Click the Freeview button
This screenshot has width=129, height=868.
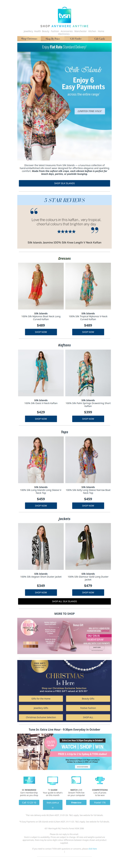pyautogui.click(x=76, y=803)
